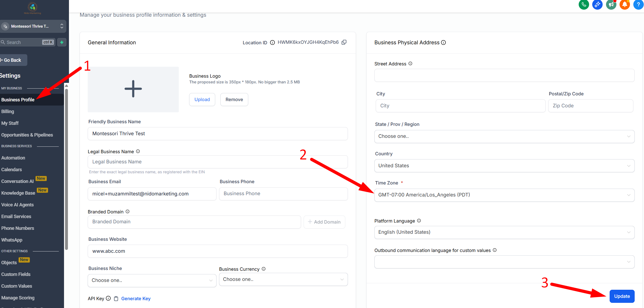Image resolution: width=644 pixels, height=308 pixels.
Task: Click the Remove logo button
Action: coord(234,100)
